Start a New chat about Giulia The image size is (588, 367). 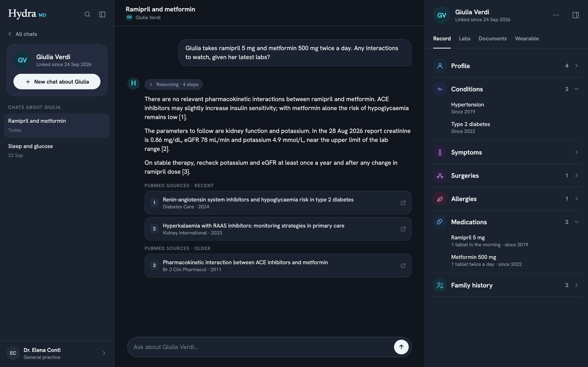[x=57, y=82]
